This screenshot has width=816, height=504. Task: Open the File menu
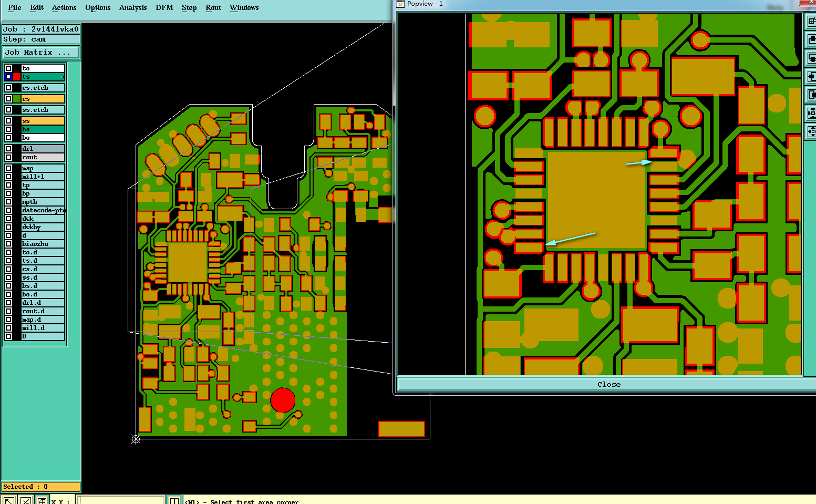tap(15, 7)
